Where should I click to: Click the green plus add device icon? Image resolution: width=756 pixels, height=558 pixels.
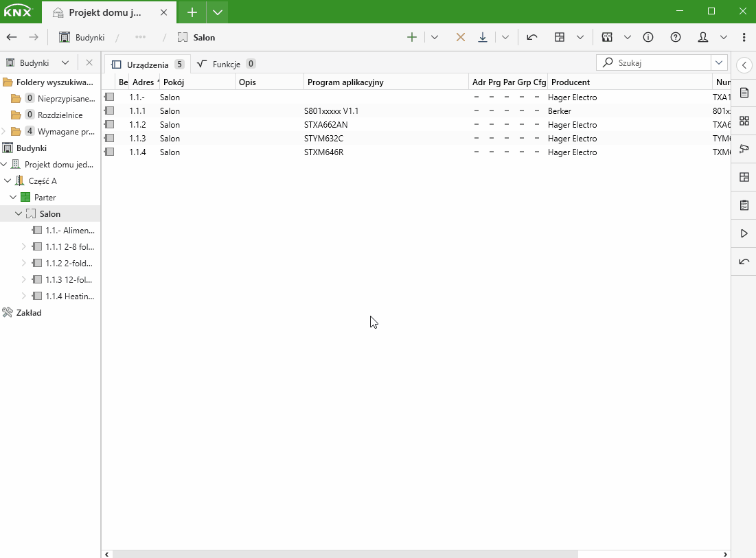point(412,38)
